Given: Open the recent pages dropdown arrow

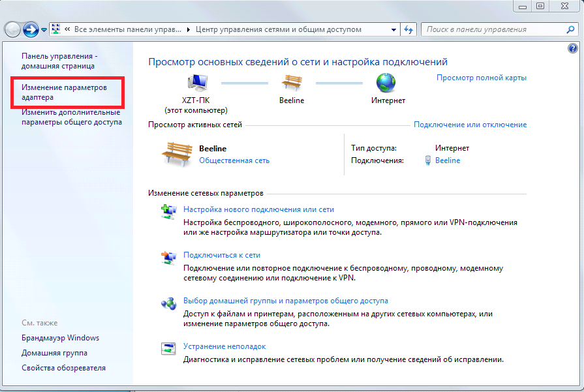Looking at the screenshot, I should 44,30.
